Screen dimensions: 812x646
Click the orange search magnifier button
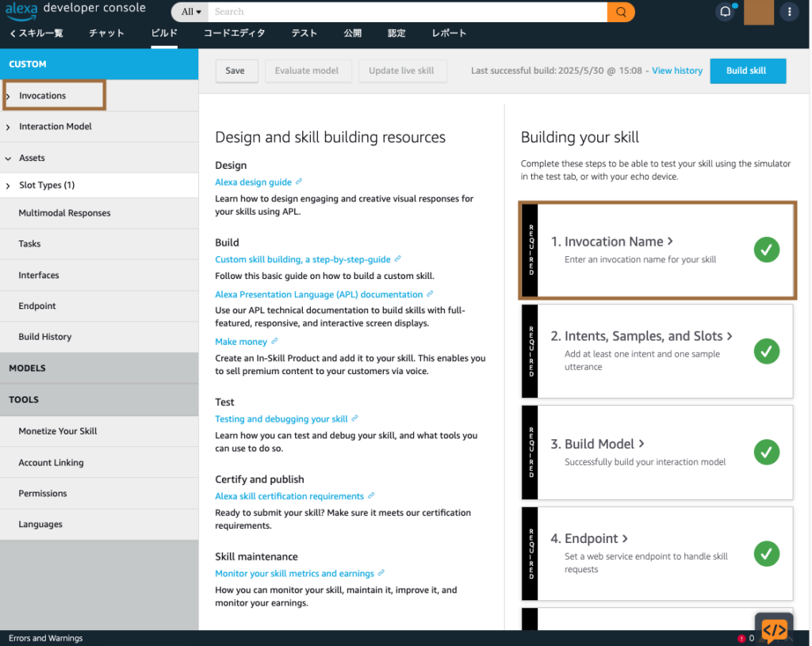[620, 12]
